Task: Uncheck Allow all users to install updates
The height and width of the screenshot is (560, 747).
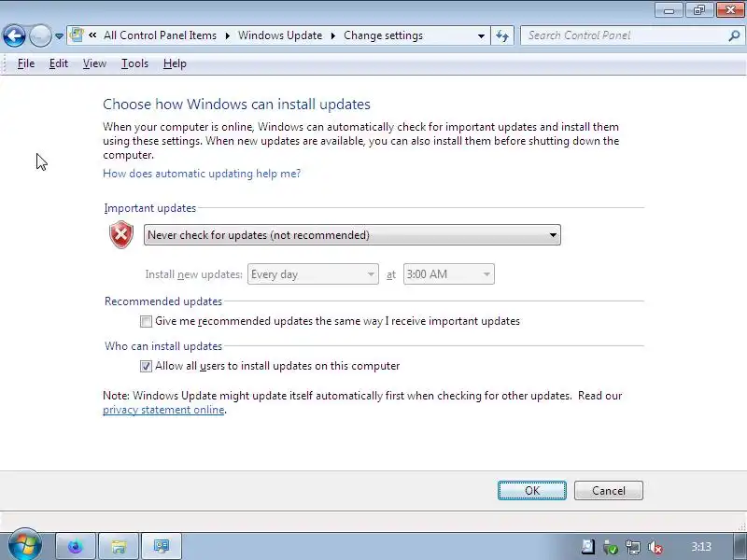Action: [146, 366]
